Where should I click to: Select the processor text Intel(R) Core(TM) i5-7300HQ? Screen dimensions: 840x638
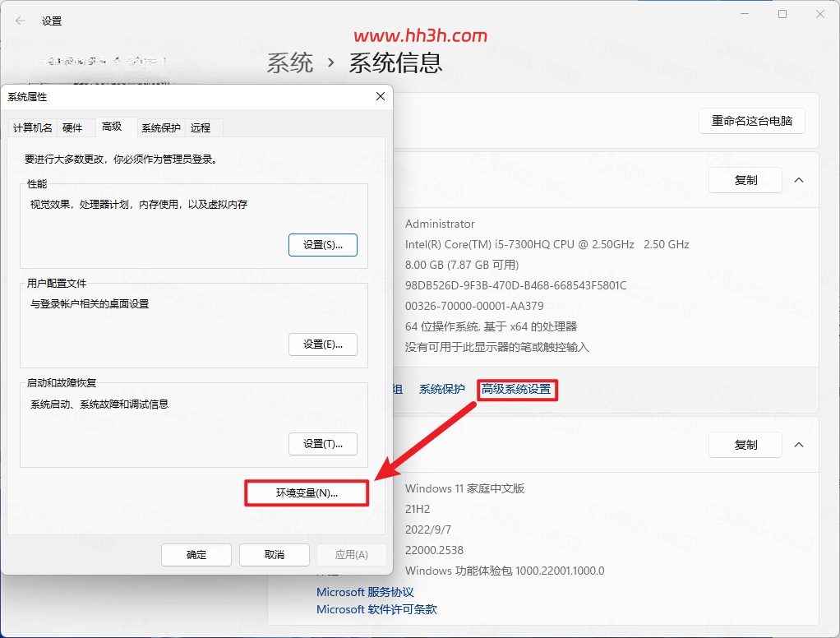[x=547, y=244]
